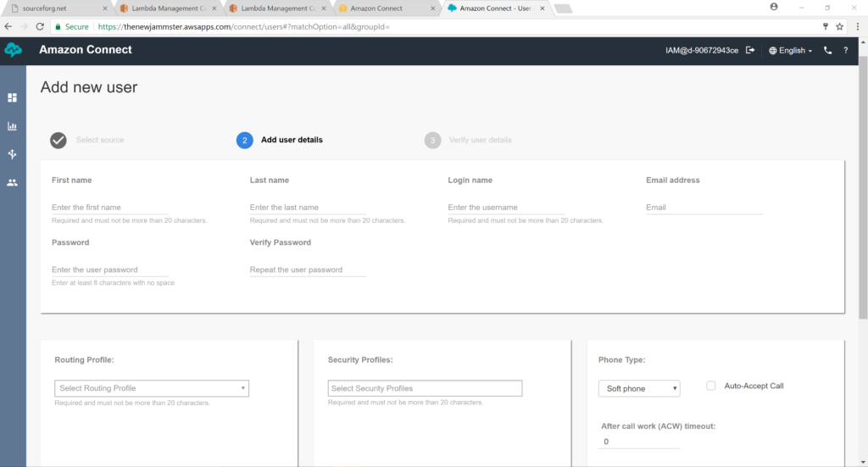Click the green Secure padlock icon
868x467 pixels.
[x=58, y=26]
